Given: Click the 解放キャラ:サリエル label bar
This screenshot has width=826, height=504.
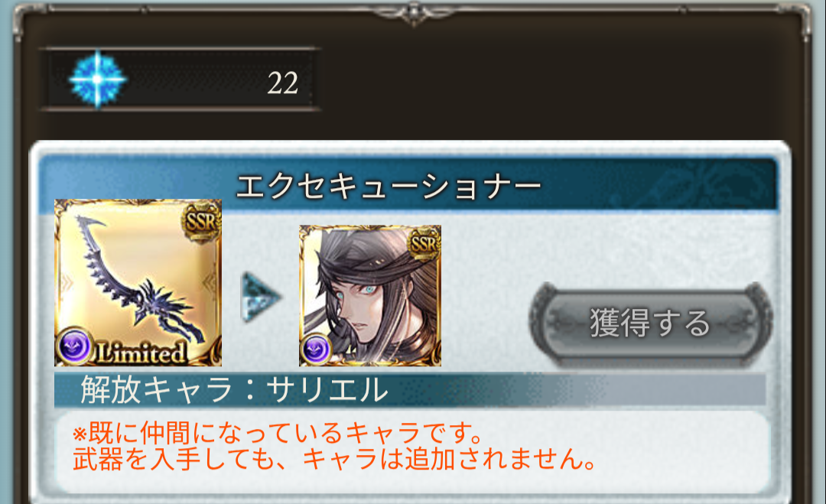Looking at the screenshot, I should click(x=410, y=390).
